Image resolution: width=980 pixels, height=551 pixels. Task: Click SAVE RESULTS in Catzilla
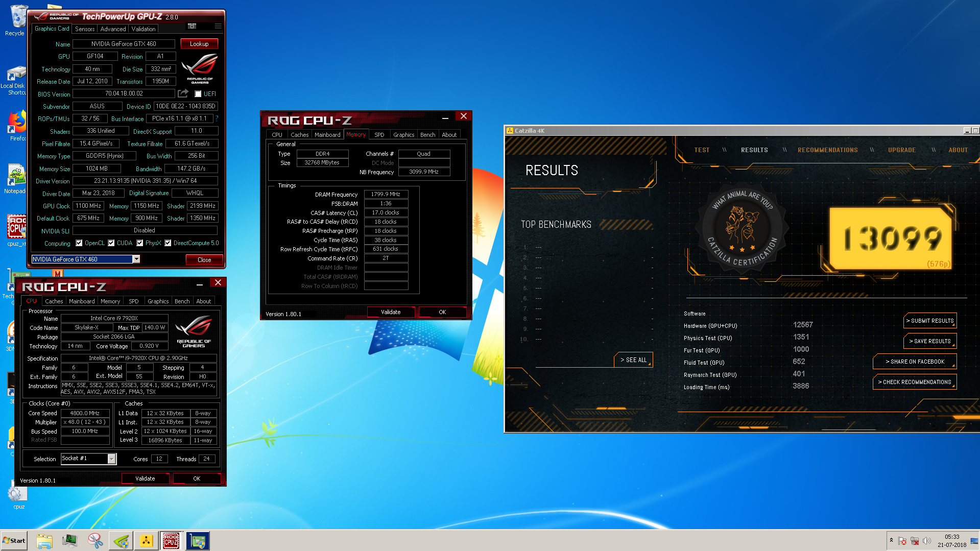click(x=930, y=341)
